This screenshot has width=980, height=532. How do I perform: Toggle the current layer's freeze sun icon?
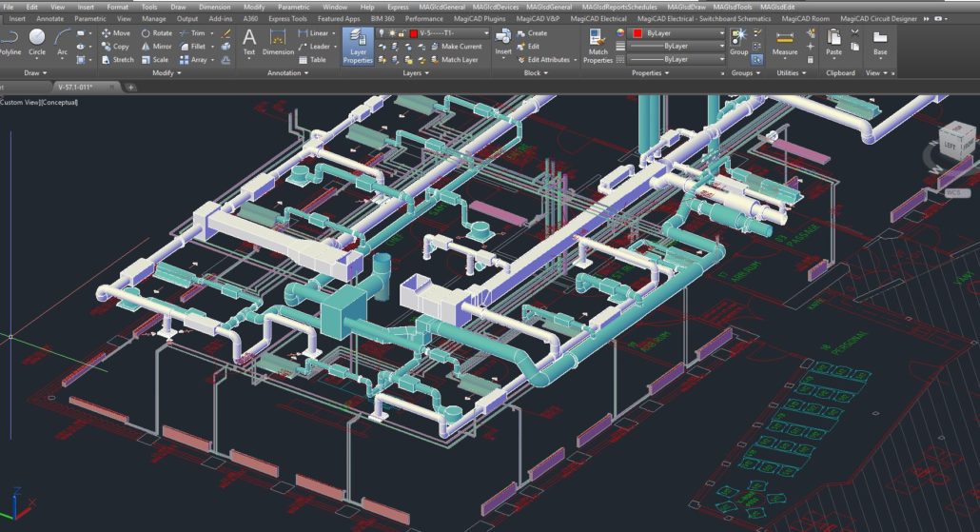(x=391, y=32)
